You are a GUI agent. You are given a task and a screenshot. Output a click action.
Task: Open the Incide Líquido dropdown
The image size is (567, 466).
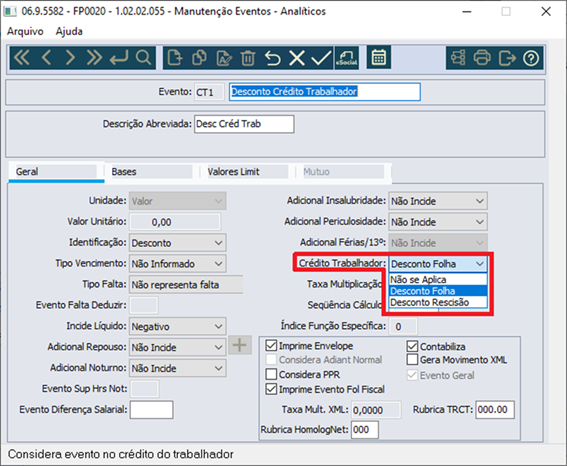pos(178,326)
